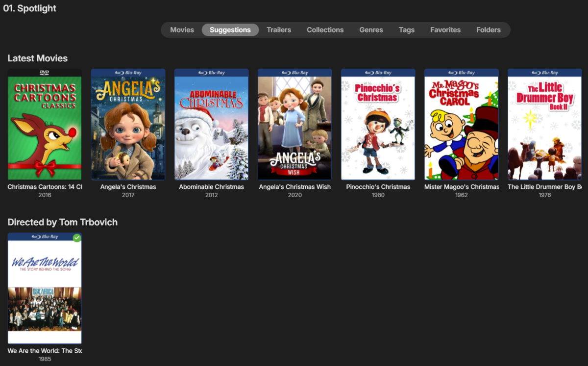
Task: Open the Trailers tab
Action: coord(279,30)
